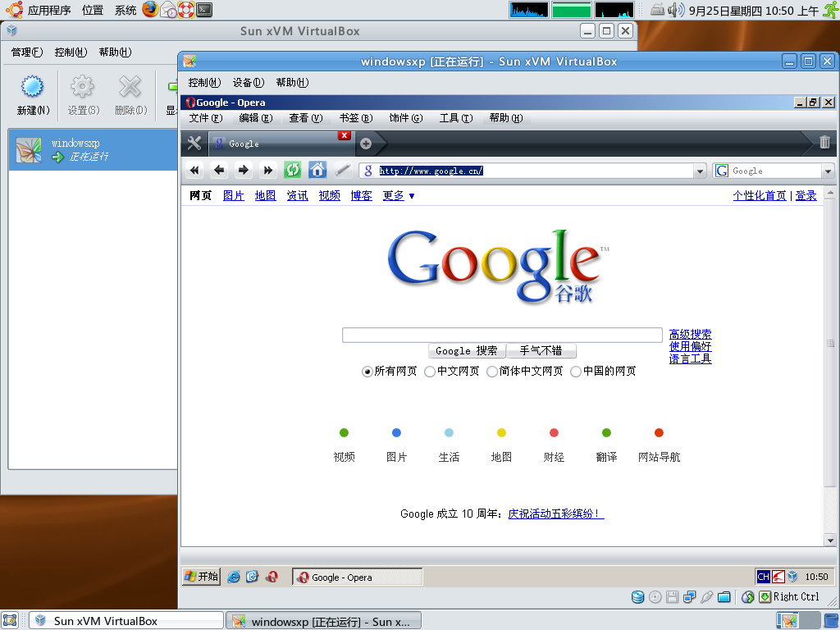This screenshot has width=840, height=630.
Task: Select the windowsxp virtual machine in the list
Action: tap(93, 150)
